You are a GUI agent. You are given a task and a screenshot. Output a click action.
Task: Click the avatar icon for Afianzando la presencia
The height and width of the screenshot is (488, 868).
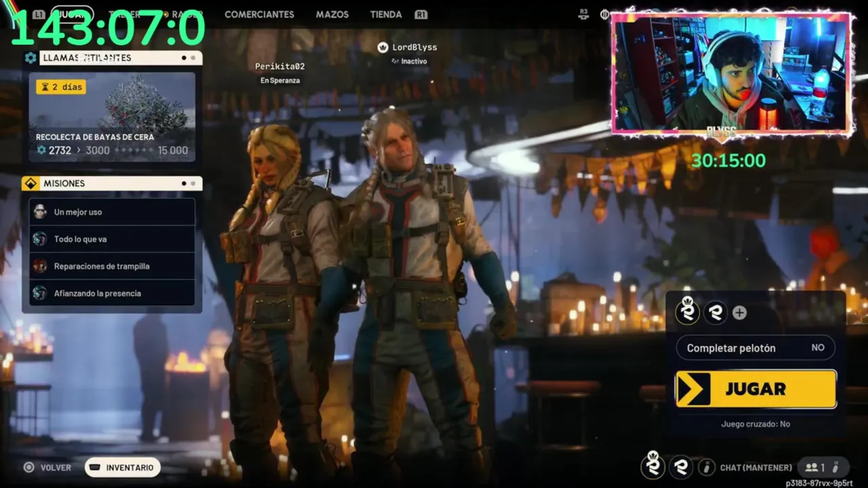(40, 293)
